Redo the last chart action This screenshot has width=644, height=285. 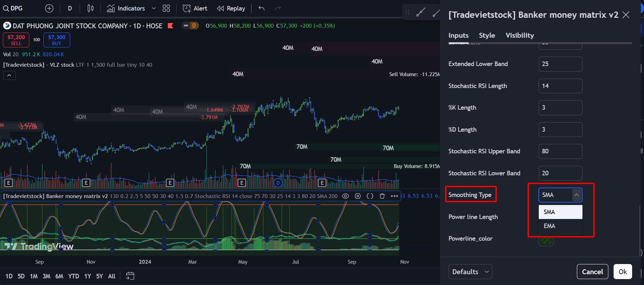[x=278, y=8]
